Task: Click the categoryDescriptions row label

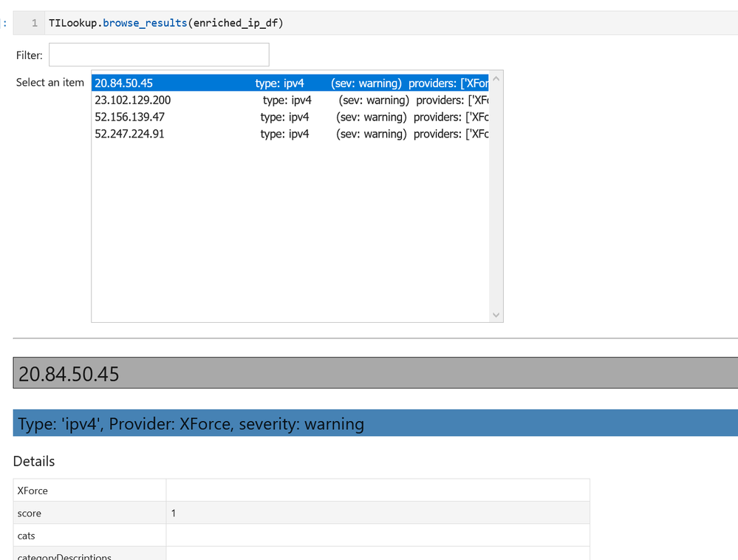Action: (64, 556)
